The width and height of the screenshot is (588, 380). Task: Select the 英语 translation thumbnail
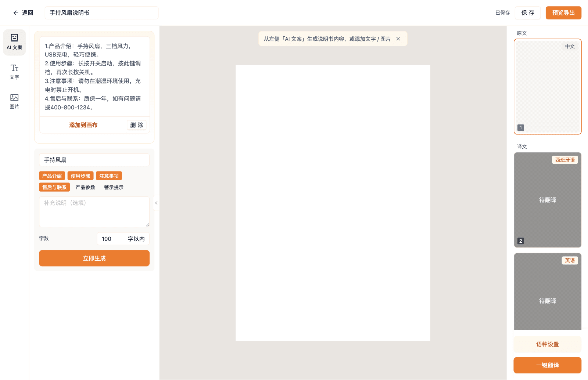[x=548, y=292]
